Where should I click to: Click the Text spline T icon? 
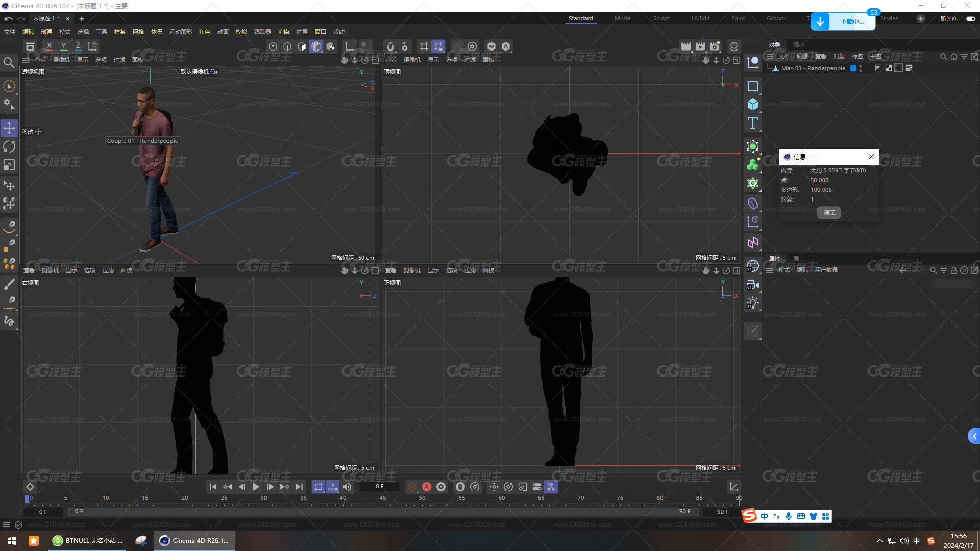753,123
